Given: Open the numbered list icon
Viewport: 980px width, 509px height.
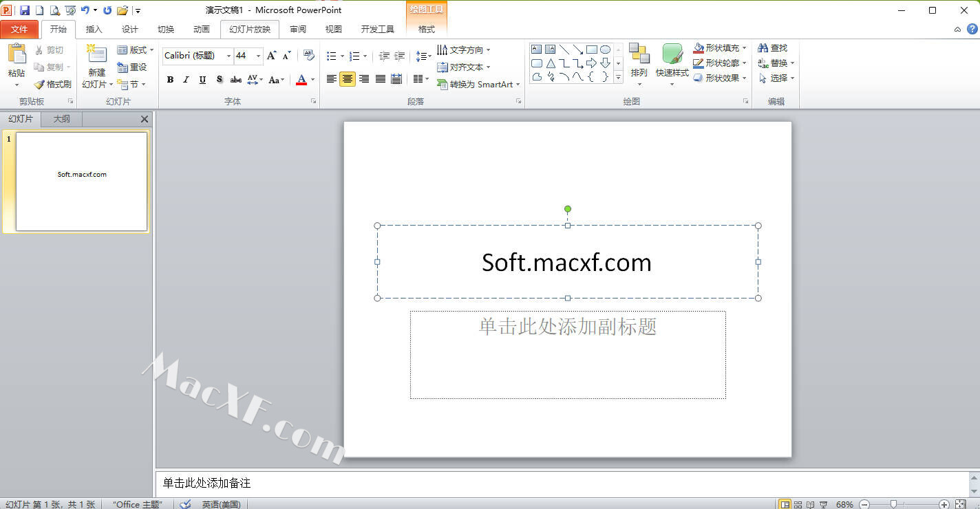Looking at the screenshot, I should point(354,56).
